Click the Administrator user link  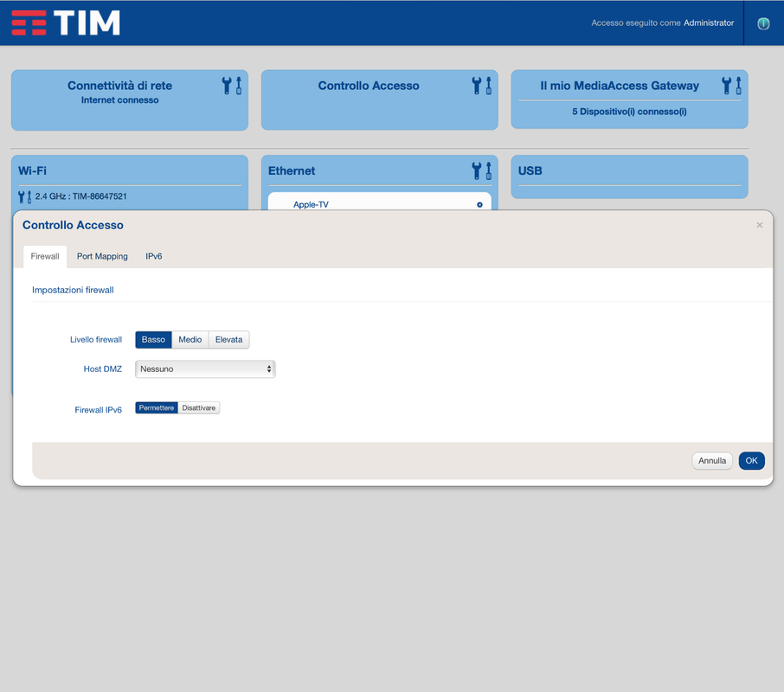[709, 23]
